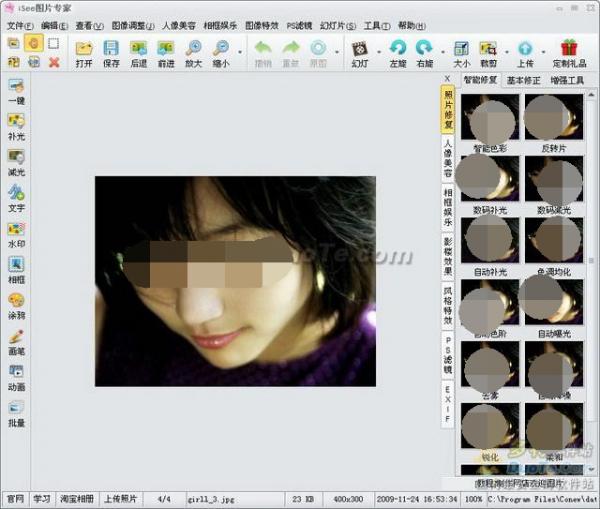Rotate image right with 右旋
This screenshot has height=509, width=600.
424,49
